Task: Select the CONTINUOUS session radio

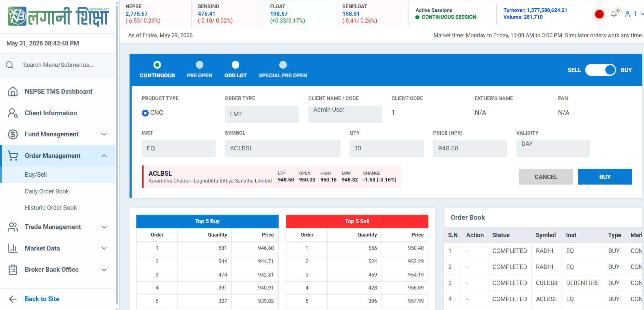Action: pyautogui.click(x=157, y=65)
